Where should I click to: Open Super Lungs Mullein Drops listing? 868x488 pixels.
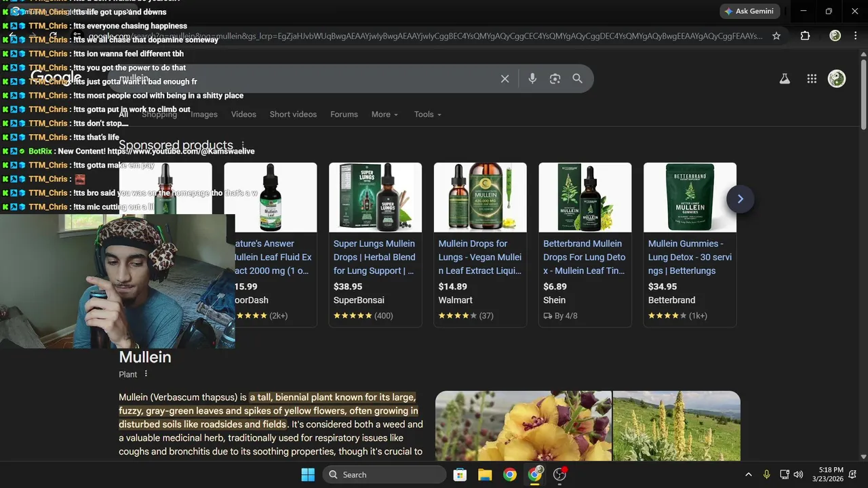click(x=375, y=257)
